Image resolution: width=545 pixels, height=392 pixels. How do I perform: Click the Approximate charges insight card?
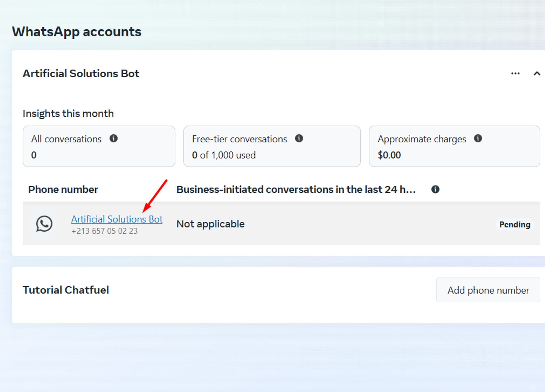tap(454, 146)
